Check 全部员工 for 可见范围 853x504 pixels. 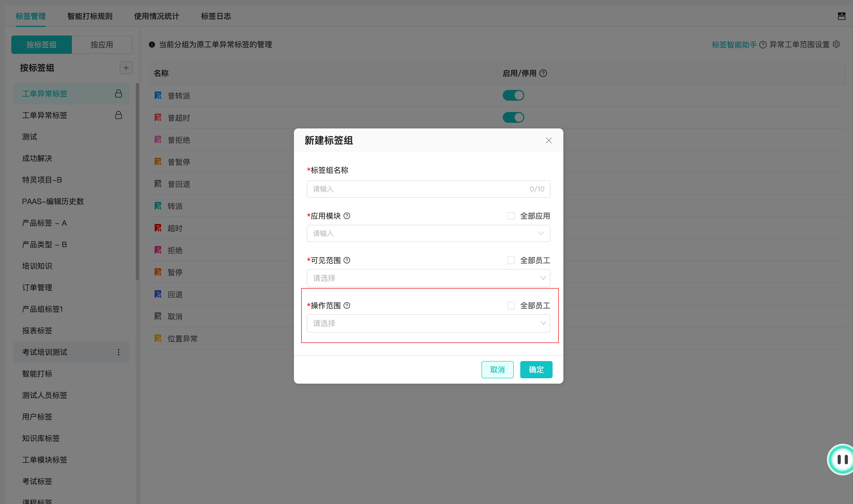click(x=511, y=261)
